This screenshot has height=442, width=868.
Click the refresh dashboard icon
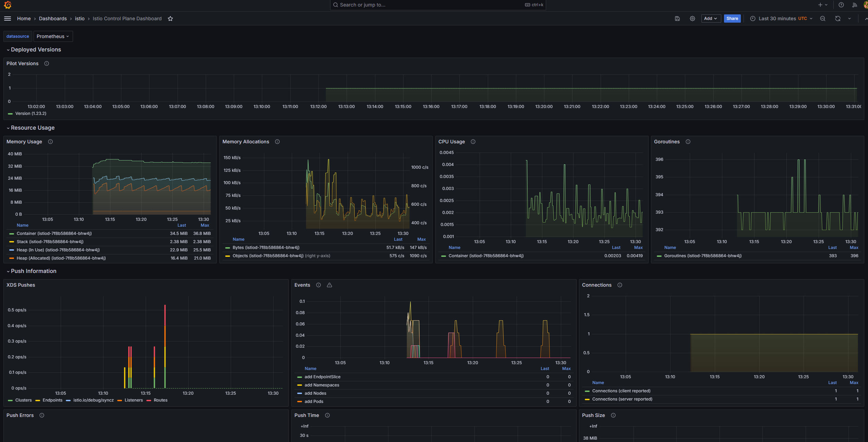click(837, 19)
